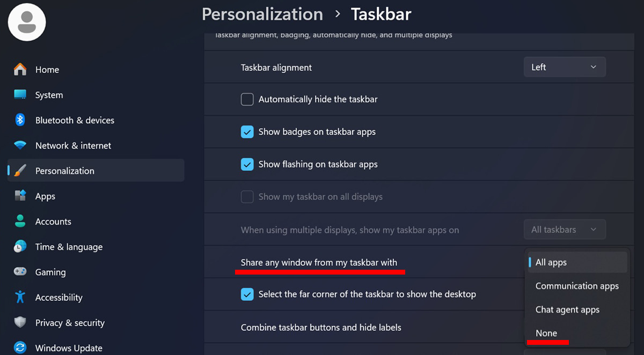Choose None from the share dropdown list
644x355 pixels.
pyautogui.click(x=546, y=333)
